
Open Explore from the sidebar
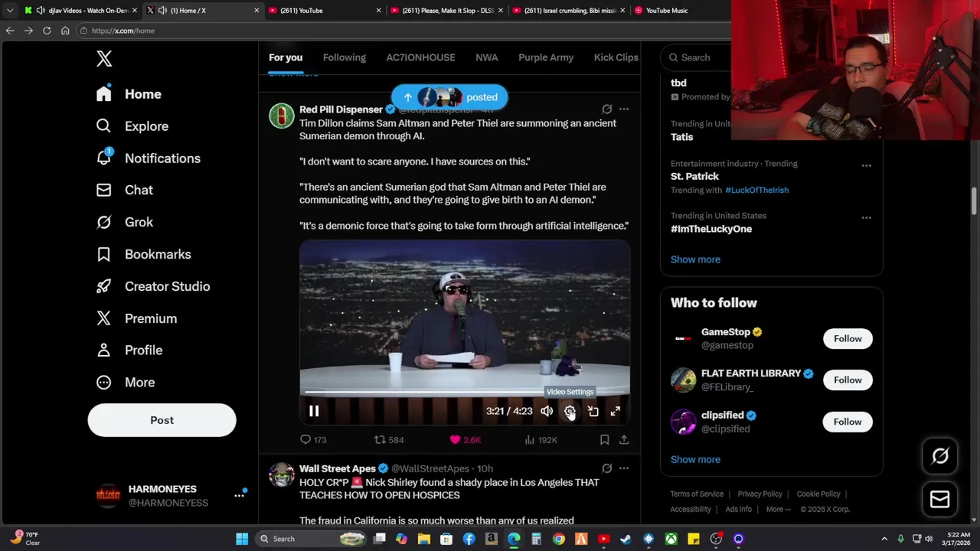coord(132,126)
